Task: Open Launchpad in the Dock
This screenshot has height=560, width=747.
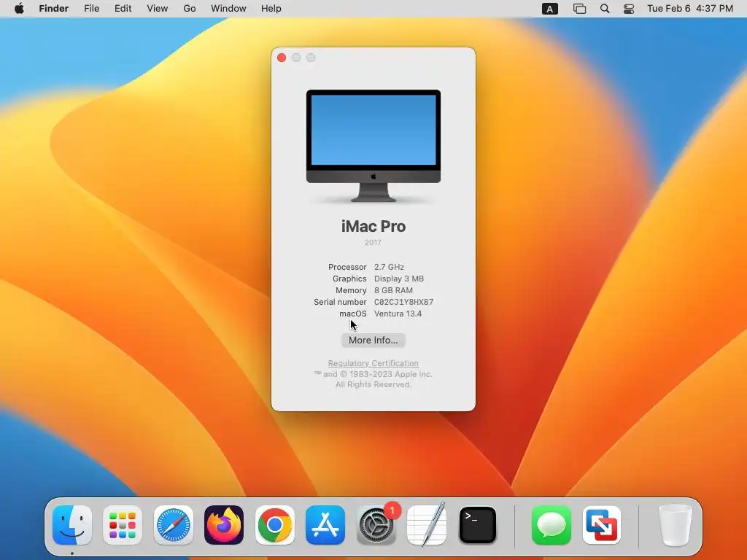Action: click(123, 525)
